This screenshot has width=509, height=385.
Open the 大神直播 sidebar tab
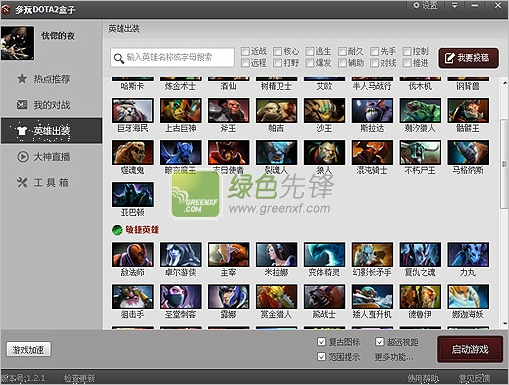tap(51, 157)
